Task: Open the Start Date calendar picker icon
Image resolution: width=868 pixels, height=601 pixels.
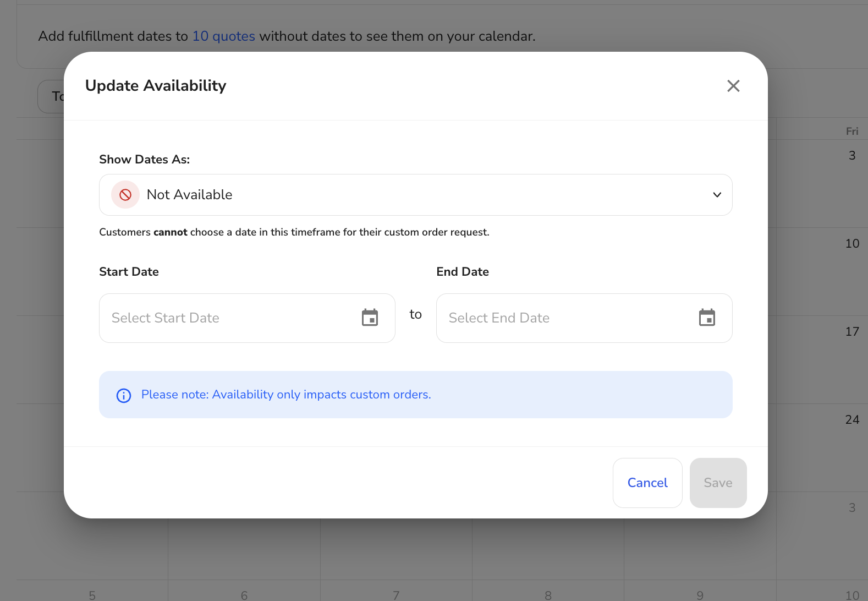Action: 370,318
